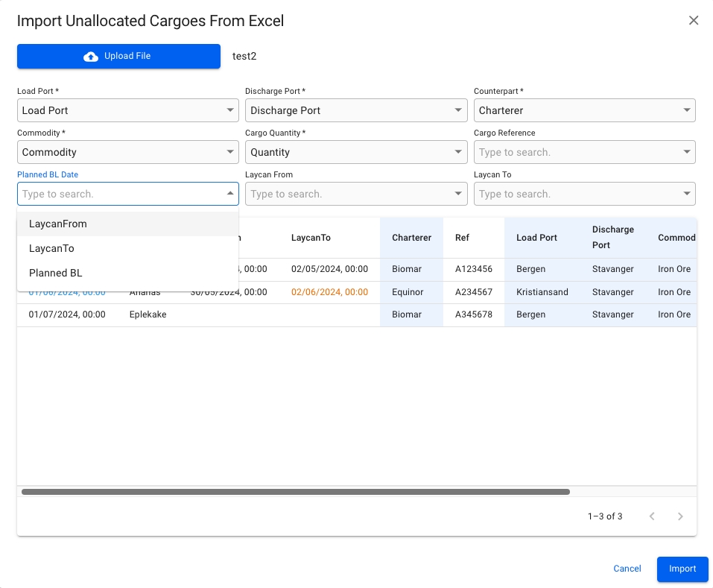Open the Load Port dropdown arrow

pos(230,110)
